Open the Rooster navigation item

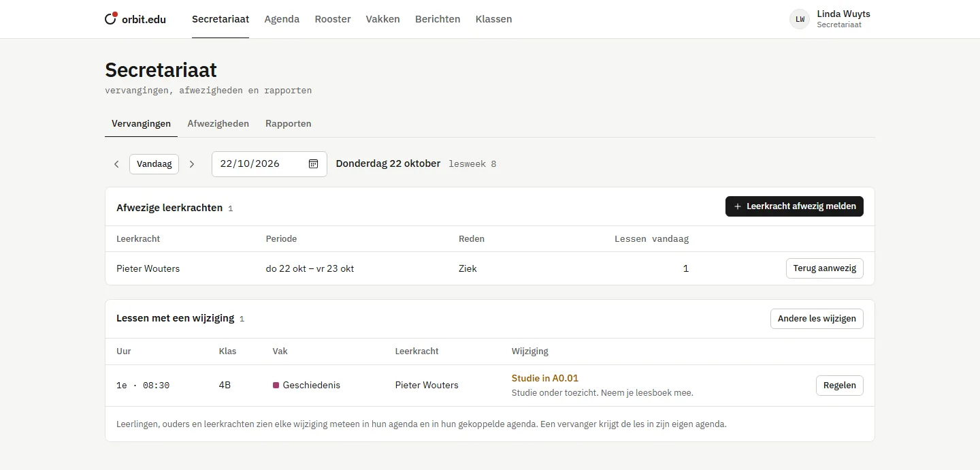tap(333, 19)
